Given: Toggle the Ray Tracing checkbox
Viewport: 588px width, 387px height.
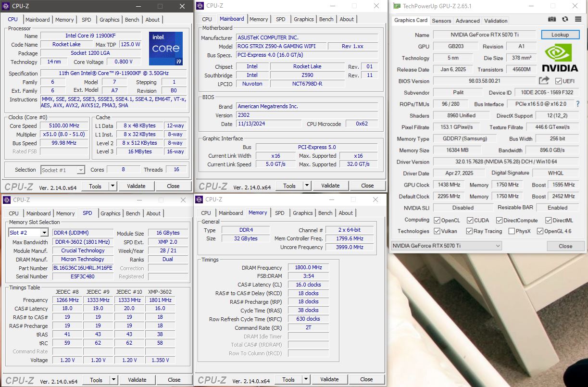Looking at the screenshot, I should coord(470,231).
